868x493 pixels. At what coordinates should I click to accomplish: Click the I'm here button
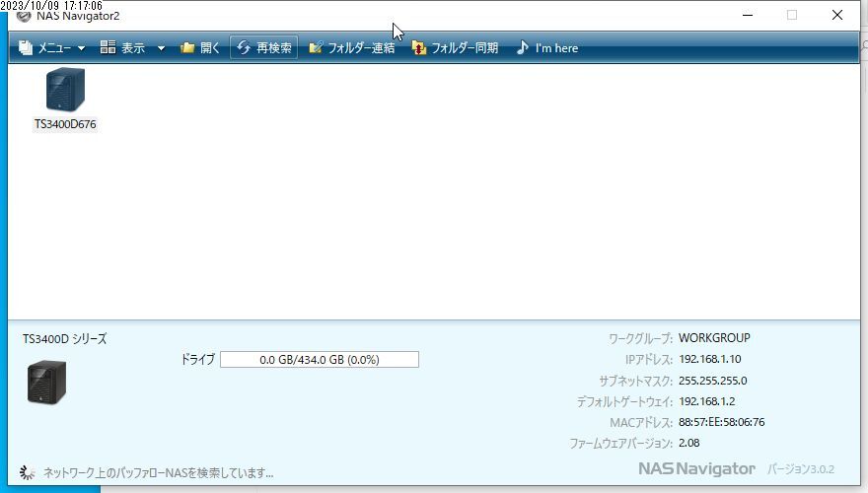(547, 48)
